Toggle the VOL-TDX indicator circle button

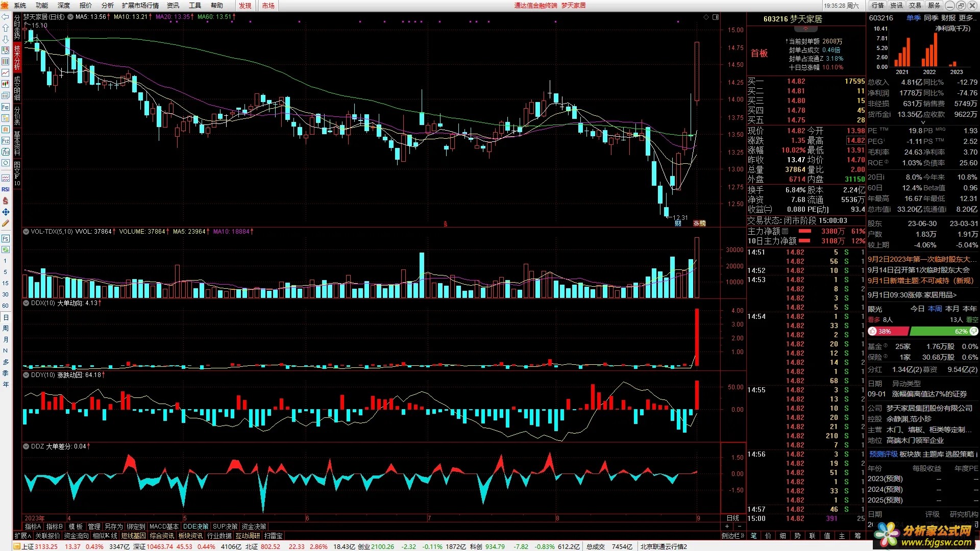(26, 231)
